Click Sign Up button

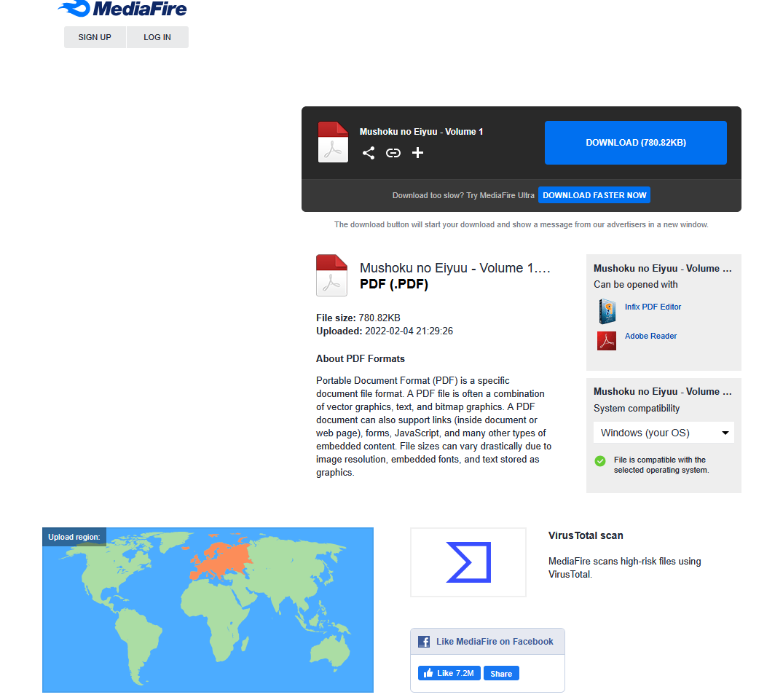(95, 37)
